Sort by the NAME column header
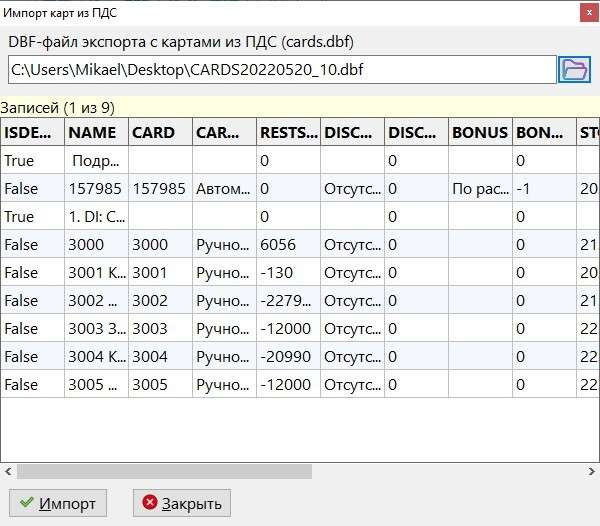This screenshot has width=600, height=526. 96,132
